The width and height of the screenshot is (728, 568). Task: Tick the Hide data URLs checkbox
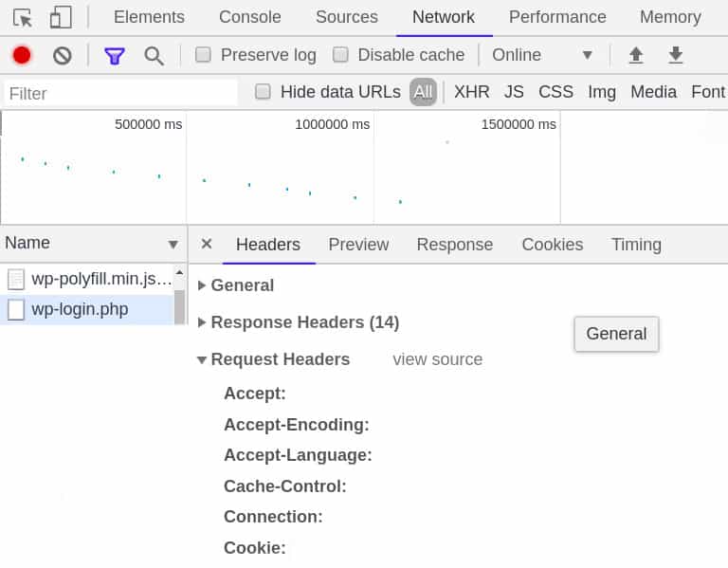tap(264, 92)
